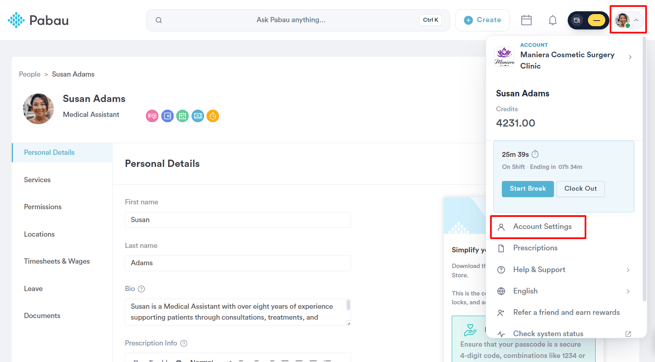Click the Prescription Info help icon
The image size is (655, 362).
pyautogui.click(x=183, y=343)
